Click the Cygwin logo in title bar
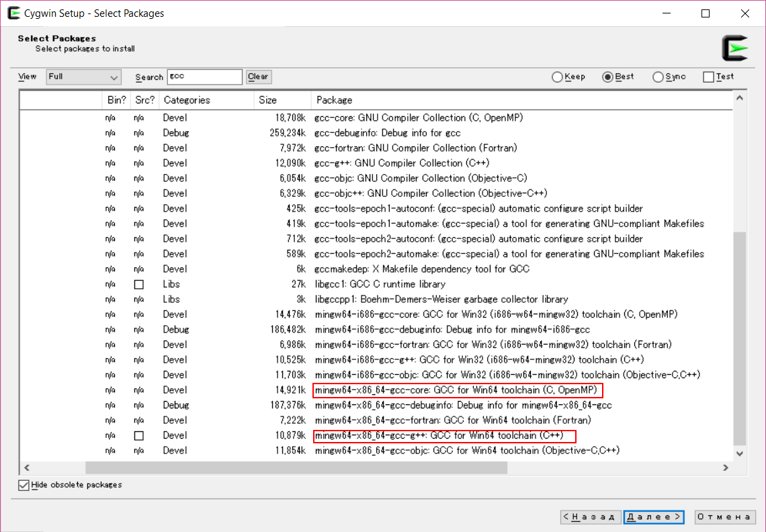The image size is (766, 532). pos(11,13)
